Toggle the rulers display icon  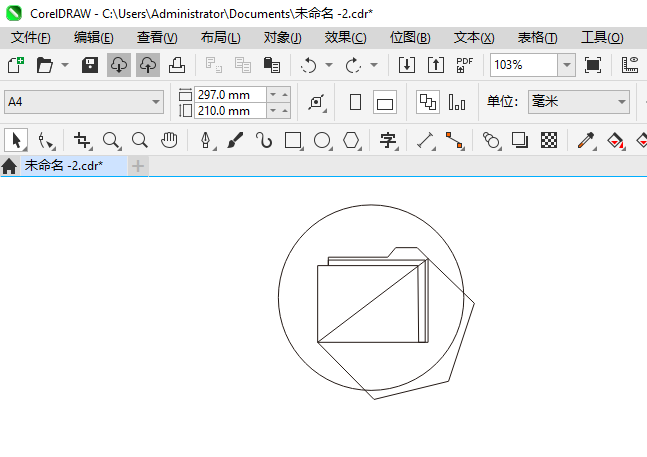pyautogui.click(x=630, y=65)
